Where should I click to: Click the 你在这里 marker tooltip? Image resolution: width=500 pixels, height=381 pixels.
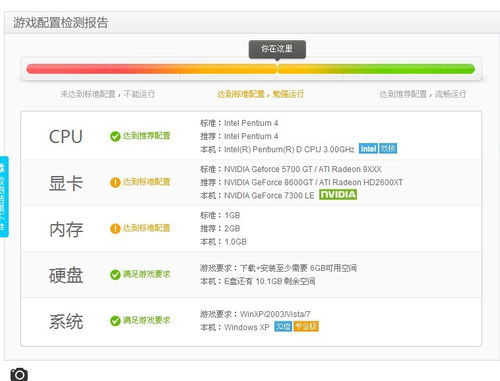[277, 49]
